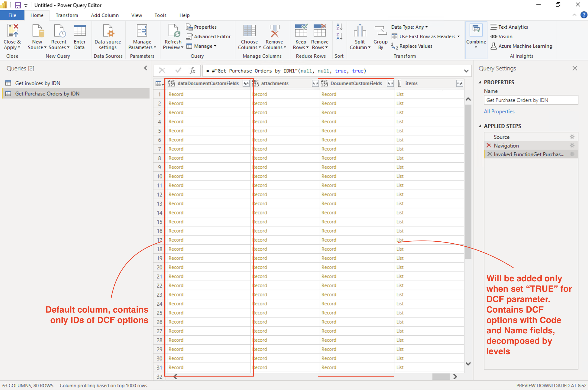Close the Query Settings pane

(x=575, y=68)
